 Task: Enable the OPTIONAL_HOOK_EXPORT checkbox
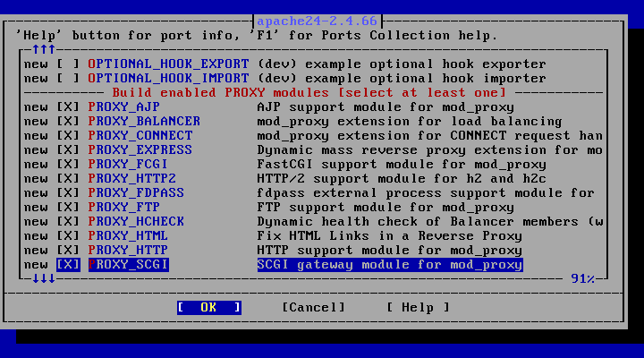pyautogui.click(x=68, y=64)
